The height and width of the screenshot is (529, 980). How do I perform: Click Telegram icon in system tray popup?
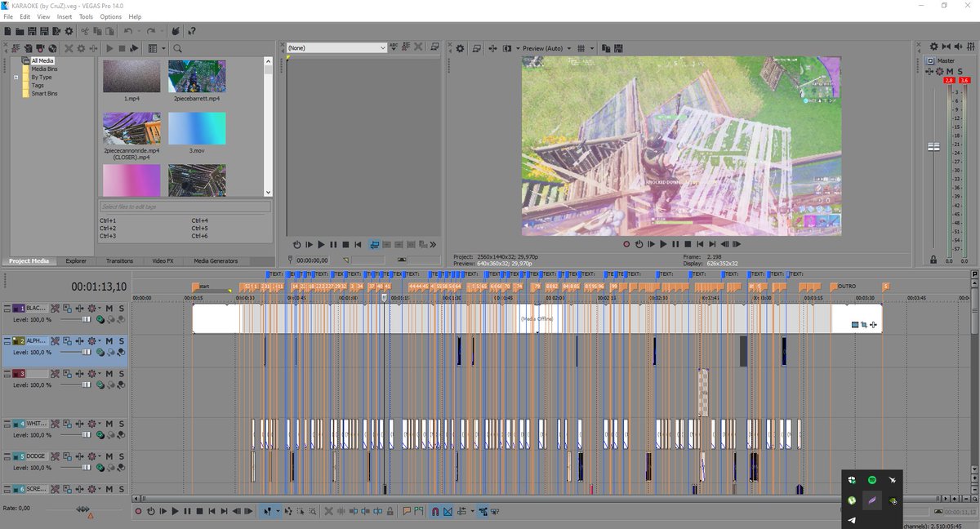coord(852,520)
